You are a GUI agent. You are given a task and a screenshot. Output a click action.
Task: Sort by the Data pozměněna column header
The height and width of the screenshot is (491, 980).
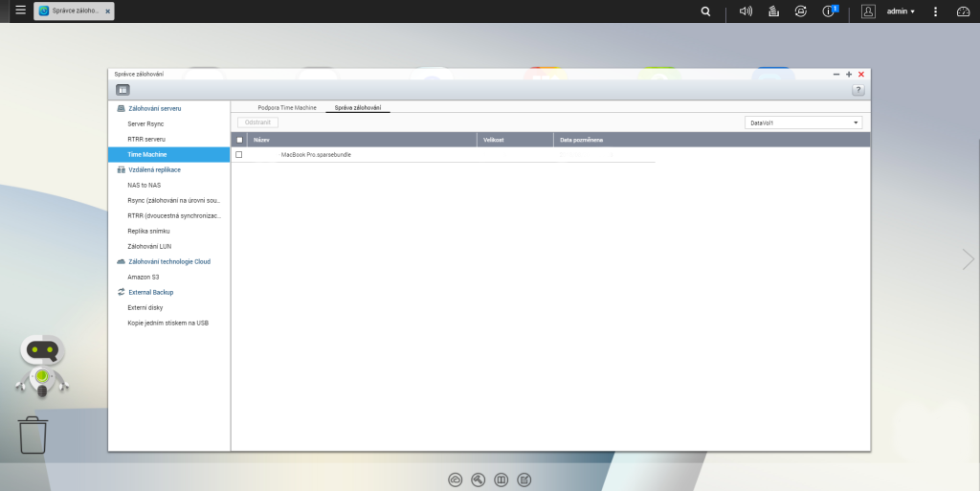712,140
